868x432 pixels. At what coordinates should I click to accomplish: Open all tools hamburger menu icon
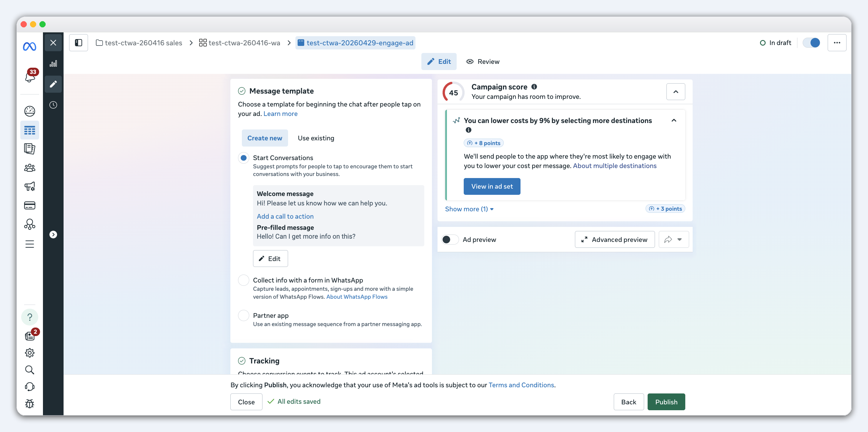click(x=30, y=244)
